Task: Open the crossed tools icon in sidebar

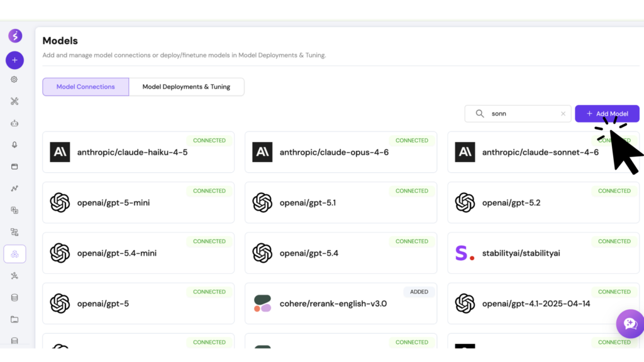Action: click(14, 101)
